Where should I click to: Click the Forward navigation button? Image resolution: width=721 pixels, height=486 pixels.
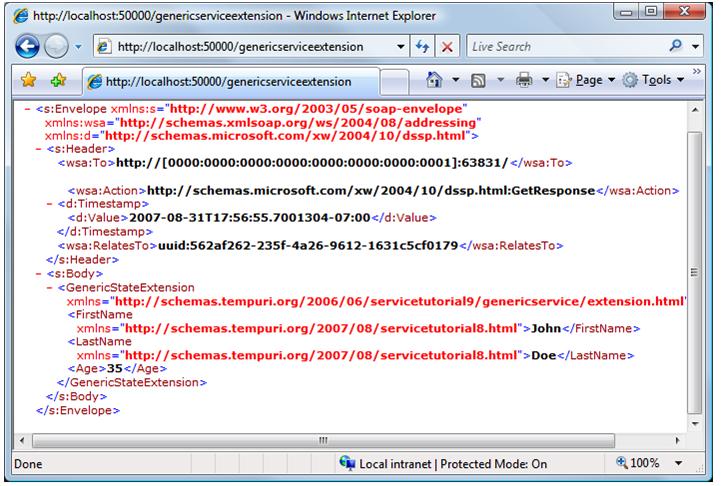point(56,46)
